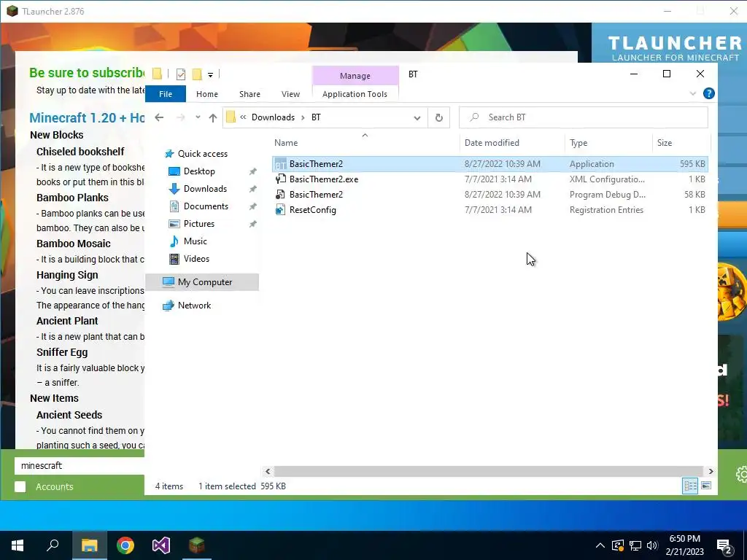Select the BasicThemer2 Program Debug Database file
Screen dimensions: 747x560
[x=489, y=194]
